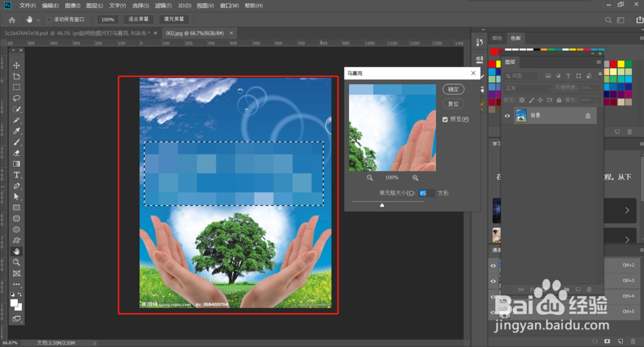Filter layers by pixel type
The height and width of the screenshot is (347, 644).
548,76
